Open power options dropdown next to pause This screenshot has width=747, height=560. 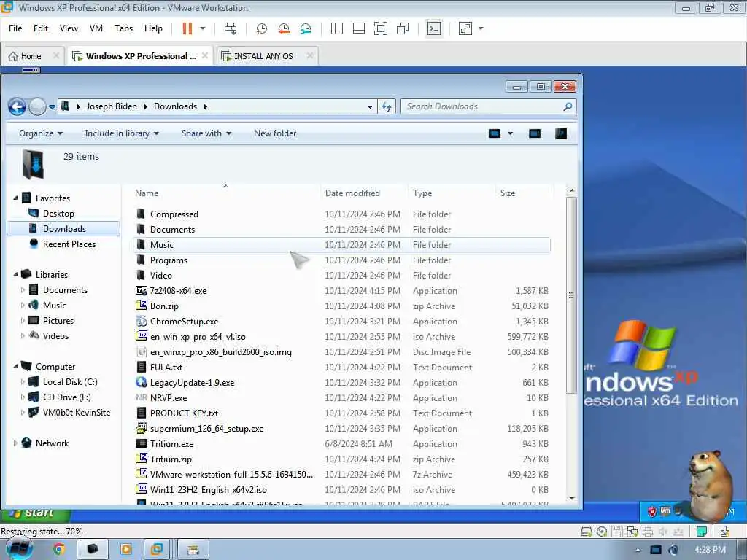click(203, 28)
